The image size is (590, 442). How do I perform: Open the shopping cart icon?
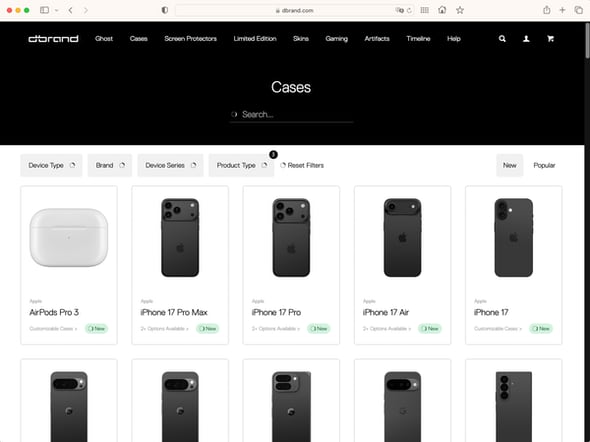pos(550,38)
